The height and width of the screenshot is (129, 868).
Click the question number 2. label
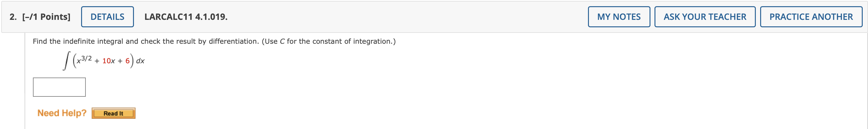[x=13, y=17]
